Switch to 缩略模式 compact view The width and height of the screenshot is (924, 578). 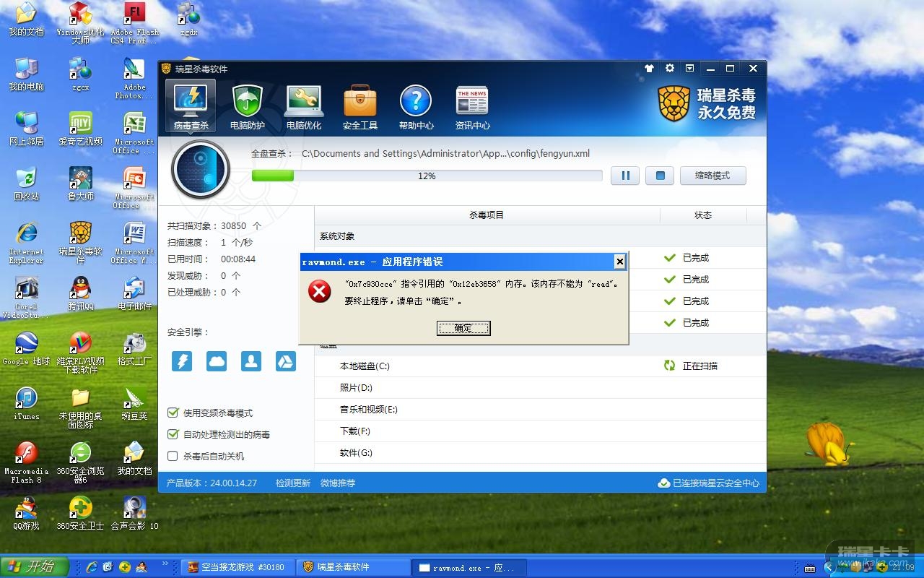pos(712,176)
